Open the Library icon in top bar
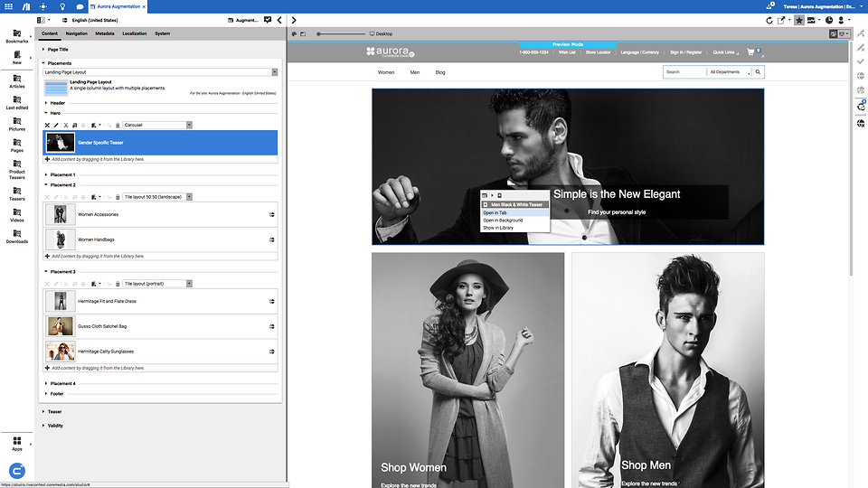Screen dimensions: 868x488 (26, 6)
